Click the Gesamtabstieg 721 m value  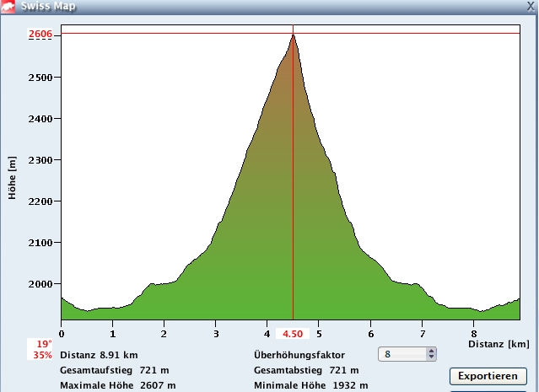(x=305, y=370)
